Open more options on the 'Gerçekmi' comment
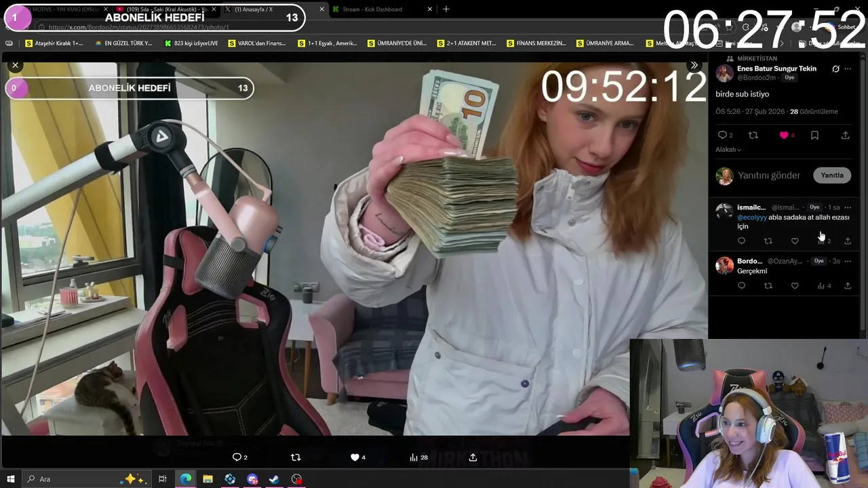 point(848,261)
